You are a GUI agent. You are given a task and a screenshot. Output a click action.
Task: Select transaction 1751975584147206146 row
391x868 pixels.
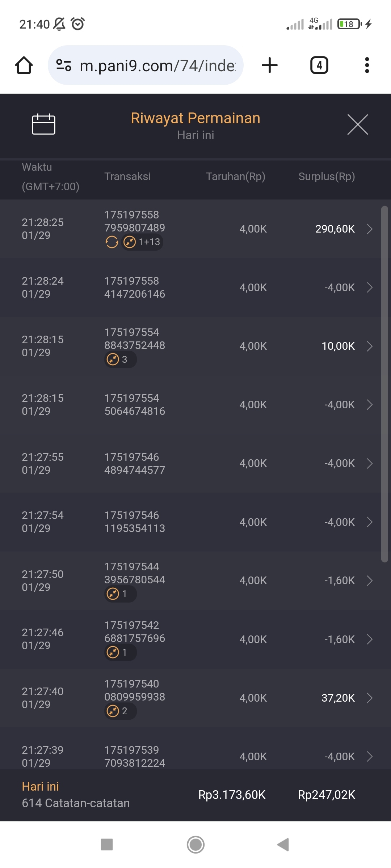pos(135,288)
